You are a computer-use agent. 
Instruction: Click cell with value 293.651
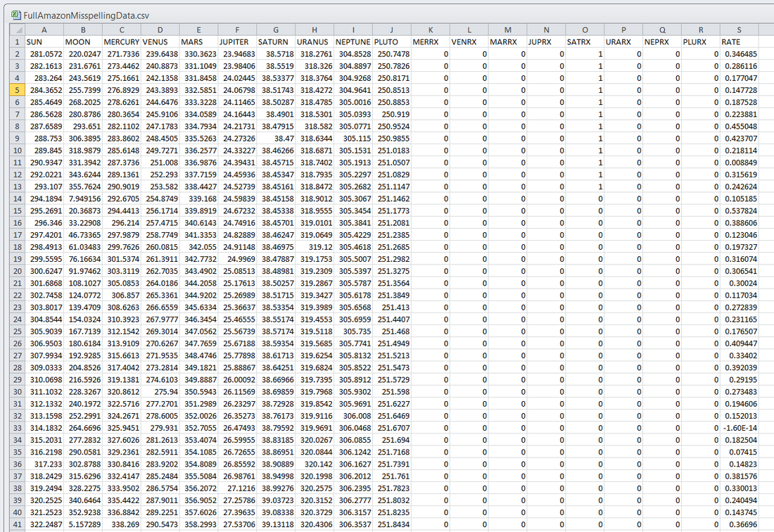tap(82, 127)
